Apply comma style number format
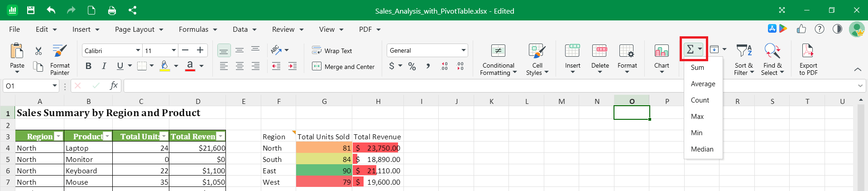Image resolution: width=868 pixels, height=191 pixels. 427,66
